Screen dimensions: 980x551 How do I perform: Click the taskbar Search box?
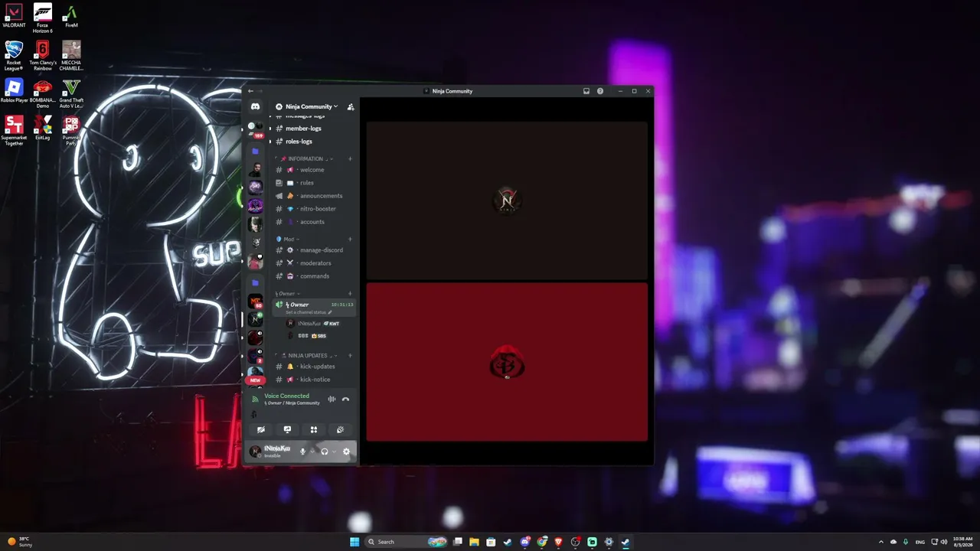pos(407,542)
